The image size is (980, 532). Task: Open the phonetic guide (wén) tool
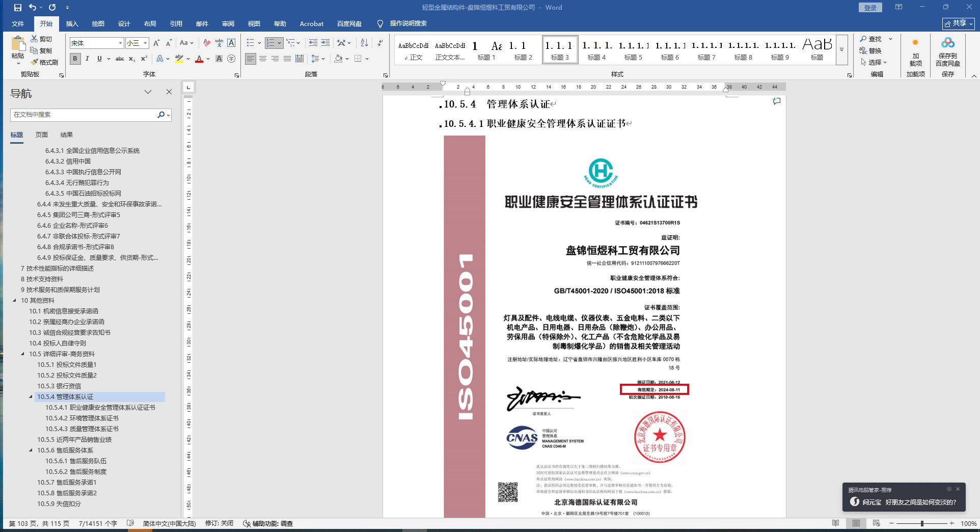[219, 43]
